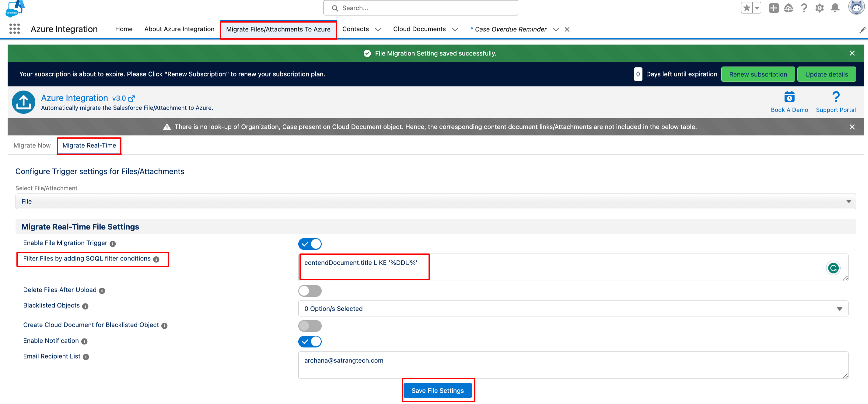
Task: Click the global actions plus icon
Action: click(774, 8)
